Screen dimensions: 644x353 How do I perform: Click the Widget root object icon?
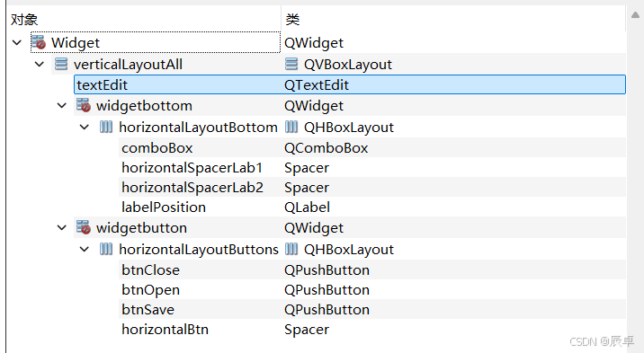[39, 42]
